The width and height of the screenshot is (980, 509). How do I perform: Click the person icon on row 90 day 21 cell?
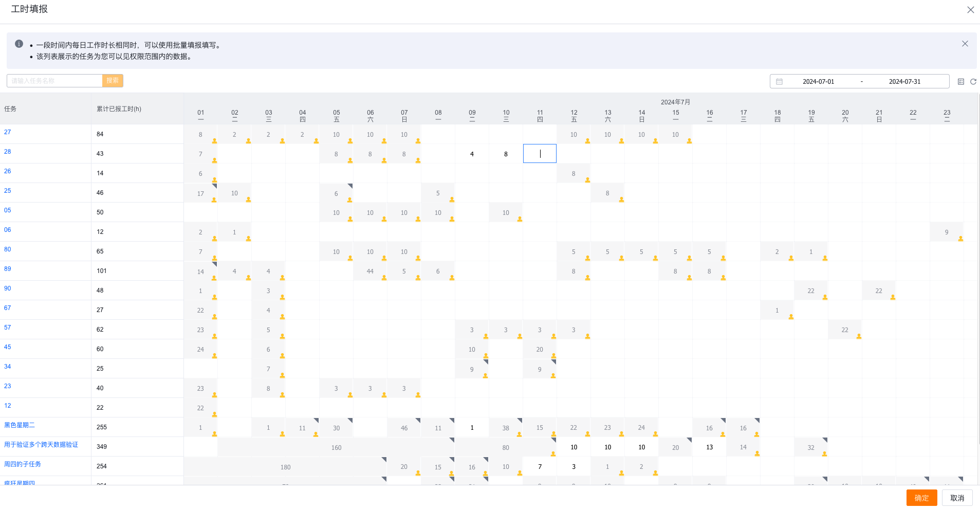click(x=892, y=297)
